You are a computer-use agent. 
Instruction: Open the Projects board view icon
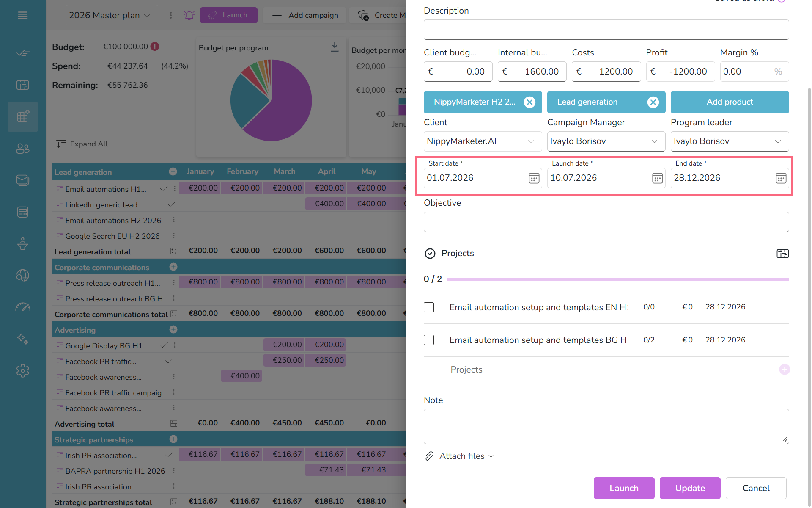click(x=782, y=254)
